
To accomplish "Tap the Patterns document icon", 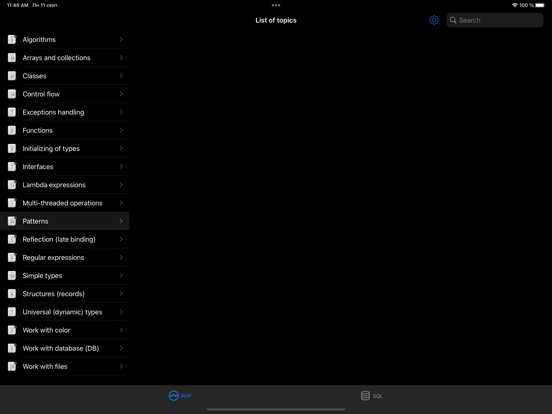I will click(12, 221).
